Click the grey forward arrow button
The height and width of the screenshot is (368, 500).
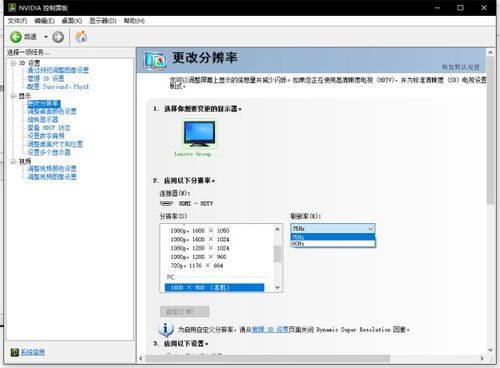(x=58, y=37)
